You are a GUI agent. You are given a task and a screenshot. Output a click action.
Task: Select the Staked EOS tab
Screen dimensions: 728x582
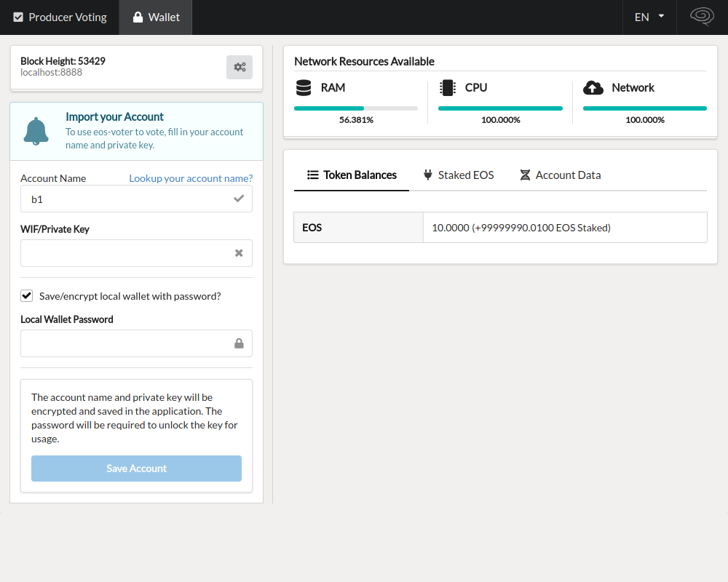point(458,175)
